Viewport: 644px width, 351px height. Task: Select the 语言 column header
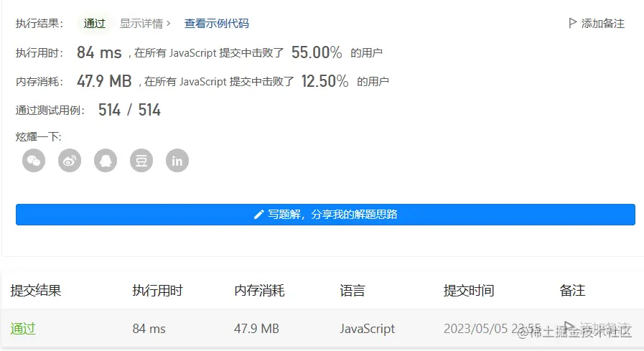(x=353, y=290)
